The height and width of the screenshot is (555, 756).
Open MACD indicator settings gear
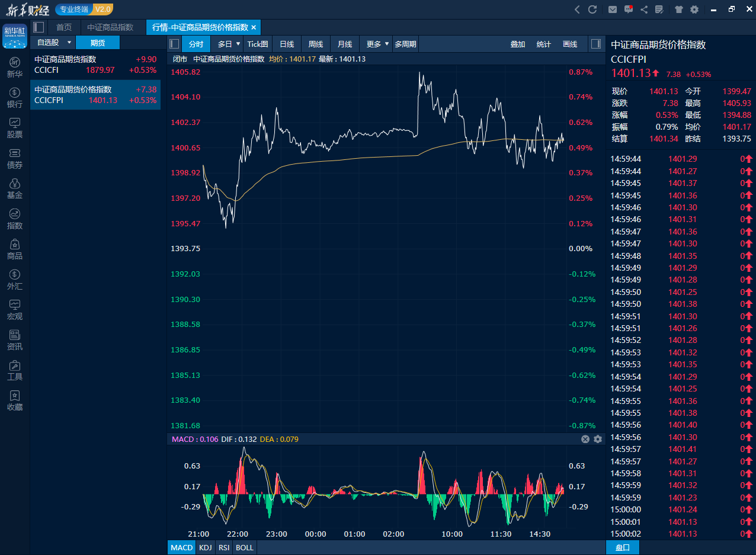(x=597, y=439)
